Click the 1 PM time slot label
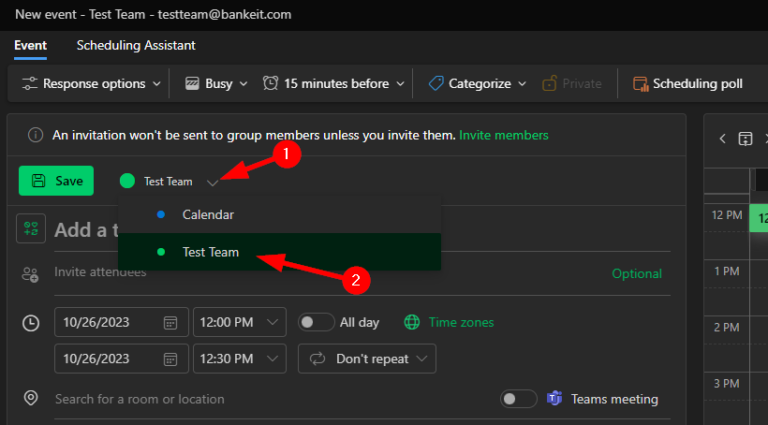Viewport: 768px width, 425px height. (726, 271)
